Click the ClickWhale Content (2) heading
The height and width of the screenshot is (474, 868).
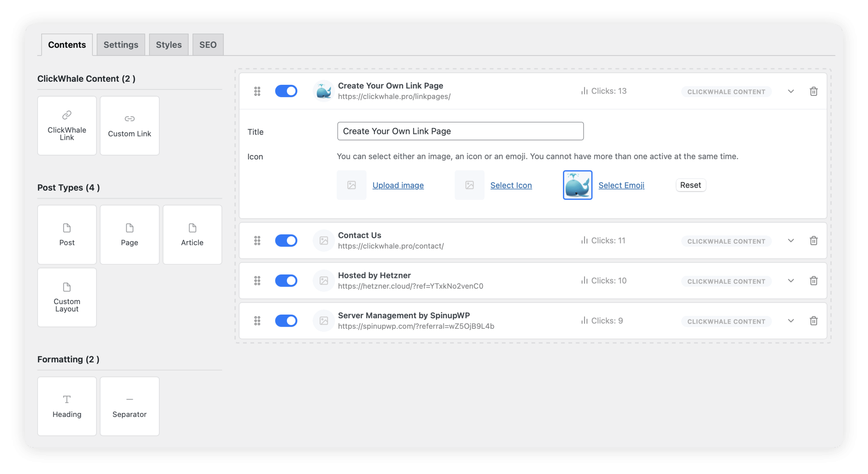(86, 79)
